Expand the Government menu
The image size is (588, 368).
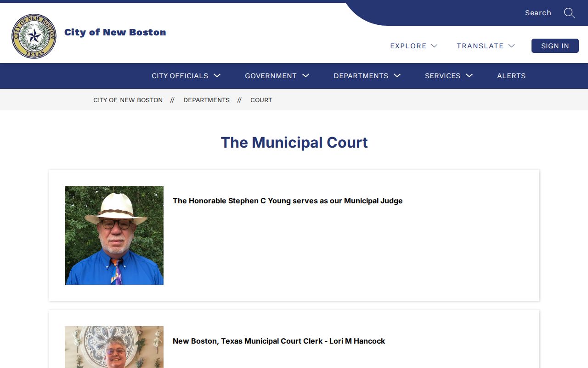tap(277, 76)
